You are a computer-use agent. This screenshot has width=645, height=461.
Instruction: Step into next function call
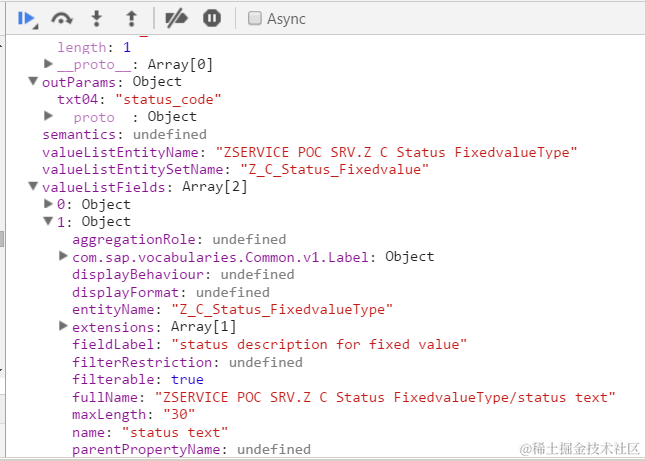97,19
